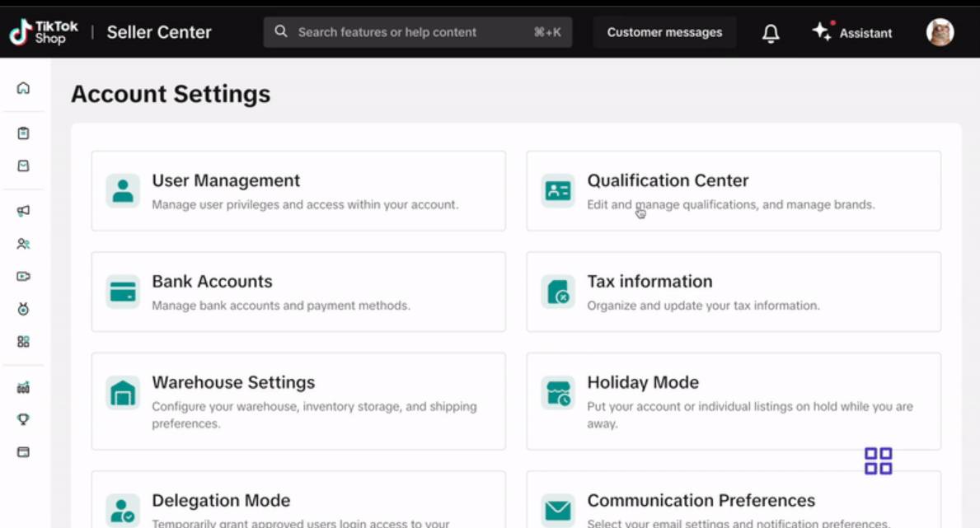Screen dimensions: 980x528
Task: Open the LIVE & video icon in the sidebar
Action: click(x=23, y=276)
